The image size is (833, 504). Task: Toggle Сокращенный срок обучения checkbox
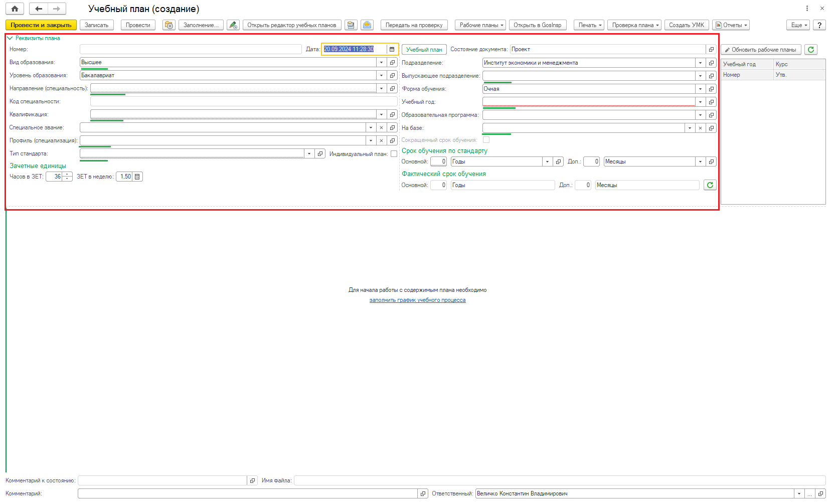click(486, 140)
